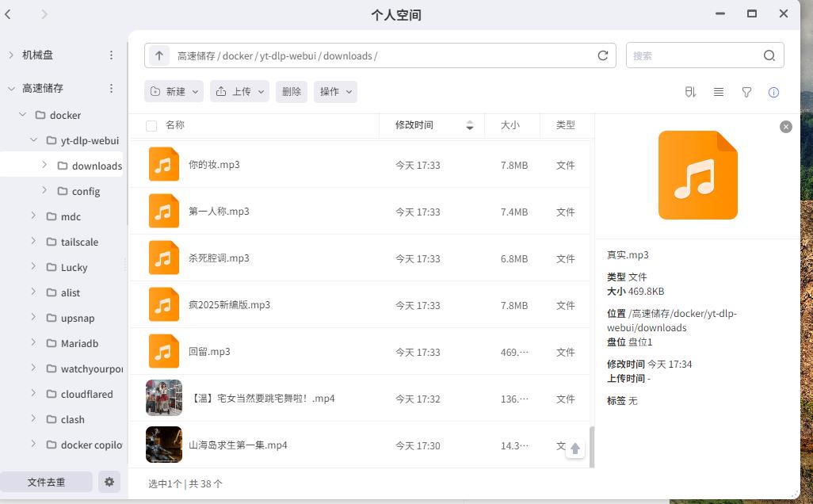
Task: Select the clash folder in tree
Action: pyautogui.click(x=72, y=419)
